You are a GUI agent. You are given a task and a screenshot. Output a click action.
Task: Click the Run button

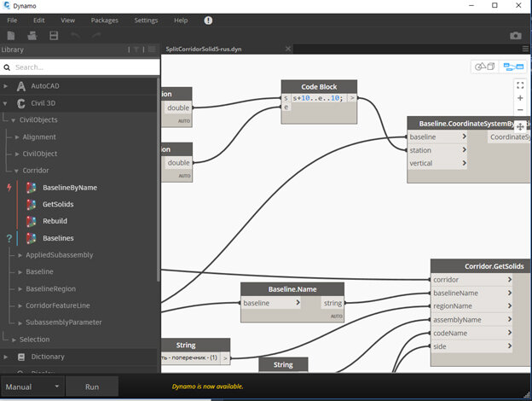[92, 386]
